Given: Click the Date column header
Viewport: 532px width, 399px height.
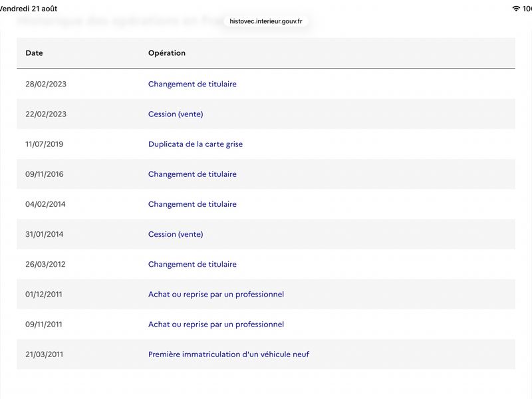Looking at the screenshot, I should pyautogui.click(x=34, y=53).
